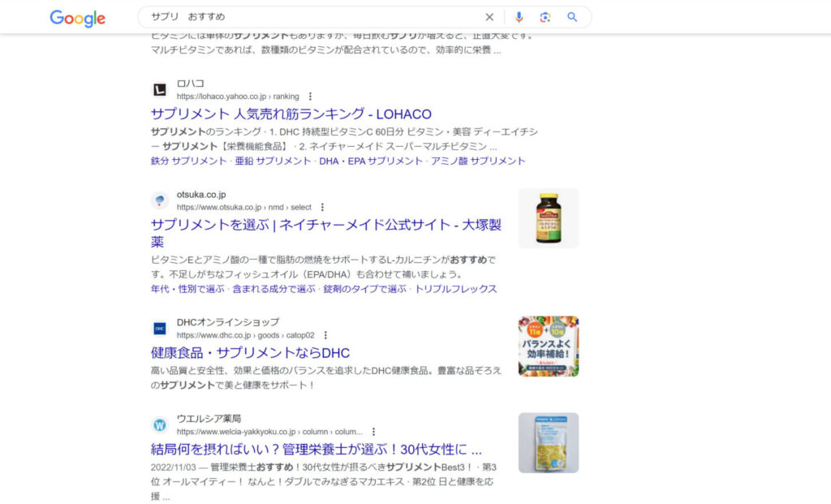831x504 pixels.
Task: Open three-dot menu for DHC result
Action: point(325,335)
